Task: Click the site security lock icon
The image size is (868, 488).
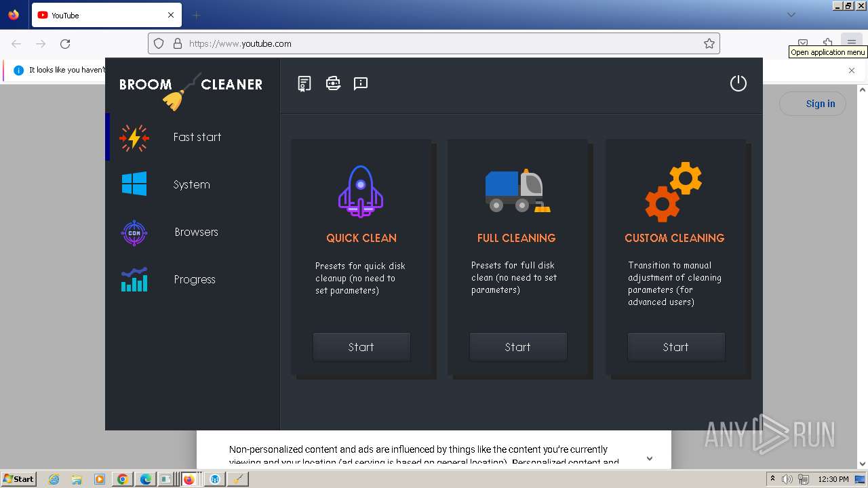Action: [x=178, y=43]
